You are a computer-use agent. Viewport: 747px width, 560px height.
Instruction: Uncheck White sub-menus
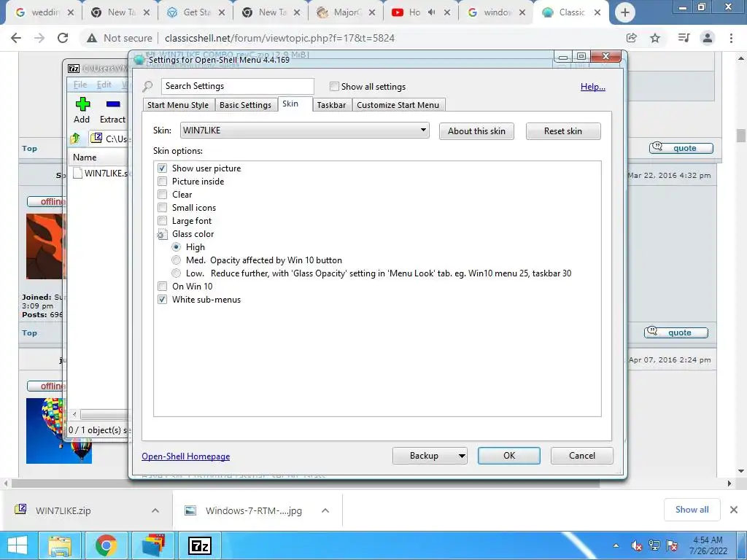coord(163,300)
